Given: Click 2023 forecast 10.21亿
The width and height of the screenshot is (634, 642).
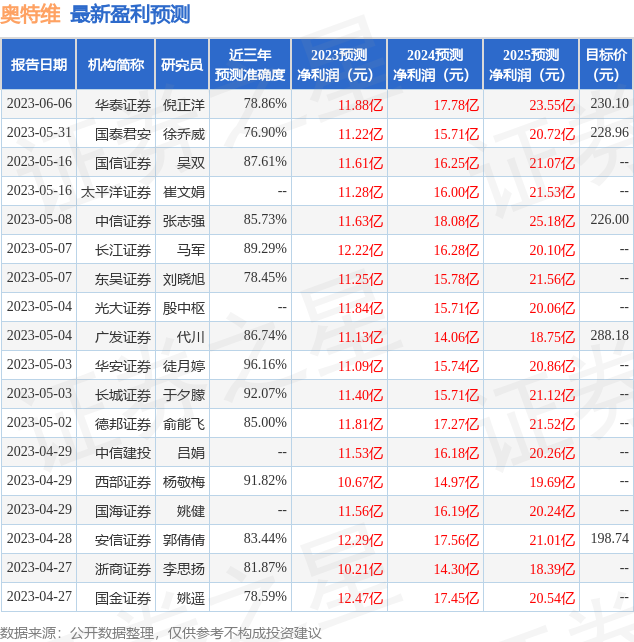Looking at the screenshot, I should [x=360, y=570].
